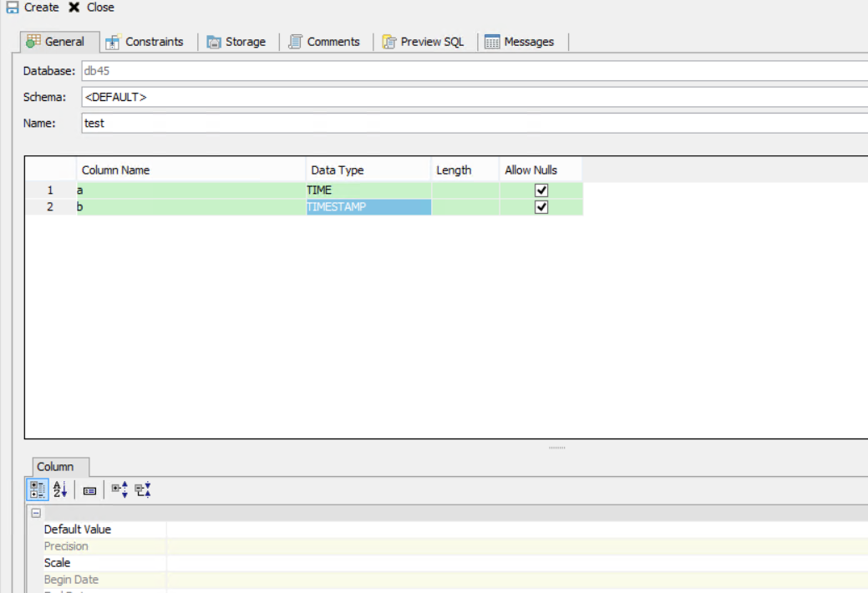Collapse all property categories icon
This screenshot has width=868, height=593.
[143, 490]
